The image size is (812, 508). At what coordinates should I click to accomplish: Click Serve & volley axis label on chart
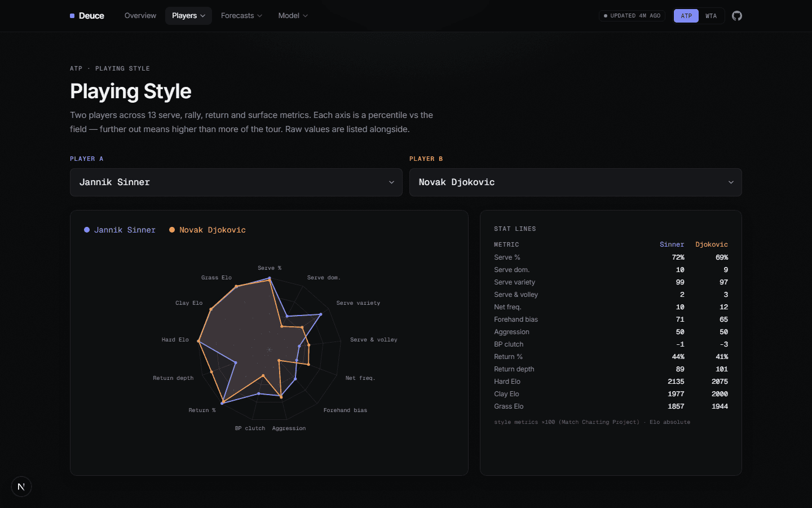[x=374, y=340]
